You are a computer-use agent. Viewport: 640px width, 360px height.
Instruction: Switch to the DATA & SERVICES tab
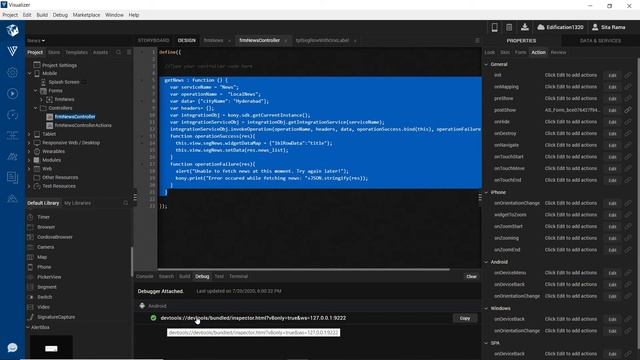(600, 40)
